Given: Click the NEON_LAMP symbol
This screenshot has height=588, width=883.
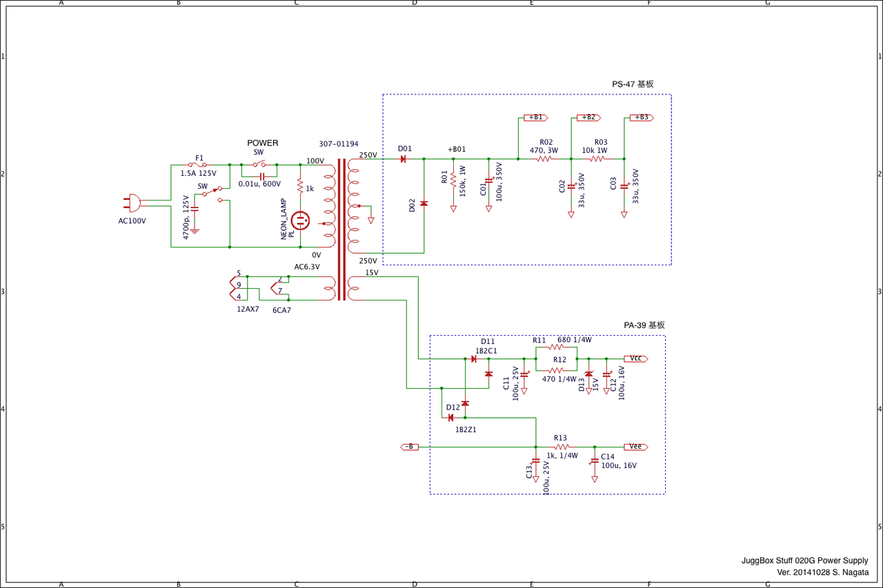Looking at the screenshot, I should [301, 221].
